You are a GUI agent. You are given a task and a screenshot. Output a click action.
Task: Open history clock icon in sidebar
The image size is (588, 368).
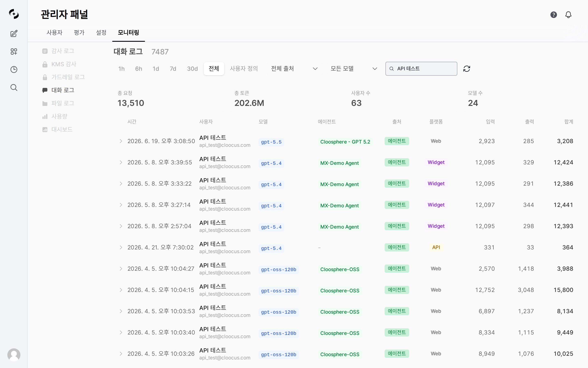pos(14,69)
